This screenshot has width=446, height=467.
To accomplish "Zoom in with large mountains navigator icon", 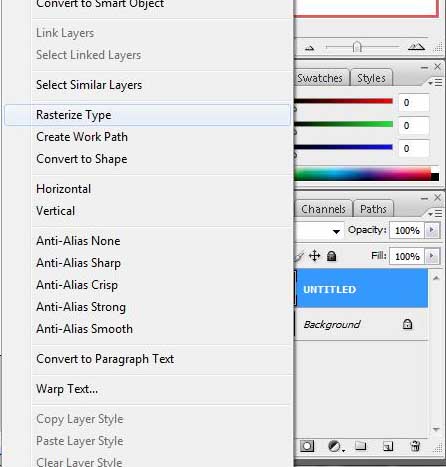I will [x=416, y=47].
